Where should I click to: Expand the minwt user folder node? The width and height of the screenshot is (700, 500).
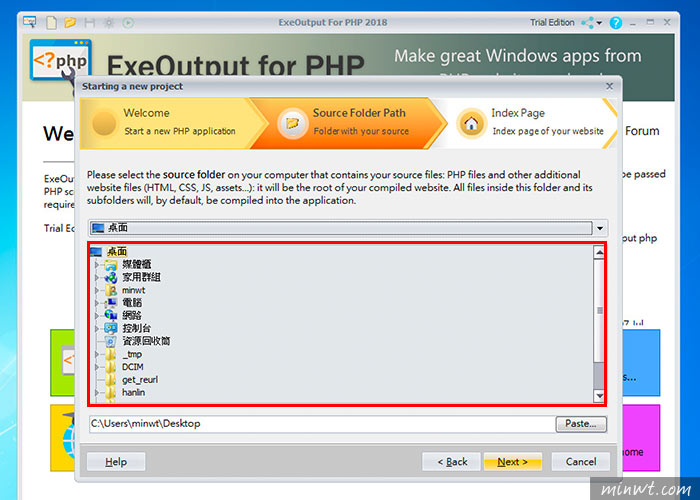pyautogui.click(x=97, y=290)
